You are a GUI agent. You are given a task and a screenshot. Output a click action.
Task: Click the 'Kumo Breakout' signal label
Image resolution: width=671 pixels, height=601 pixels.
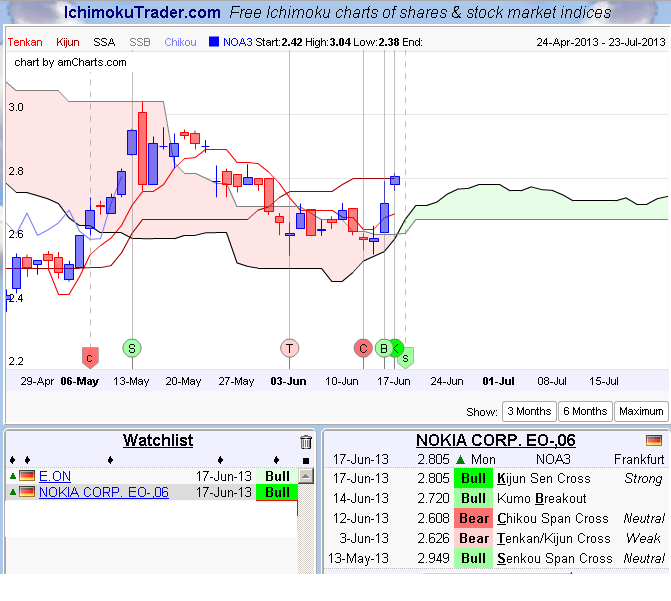541,499
